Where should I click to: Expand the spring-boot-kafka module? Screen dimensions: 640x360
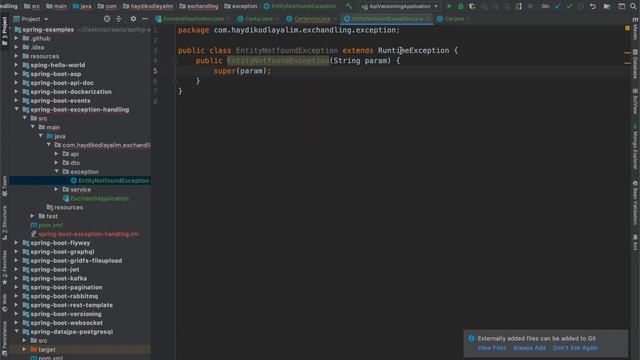pos(17,278)
